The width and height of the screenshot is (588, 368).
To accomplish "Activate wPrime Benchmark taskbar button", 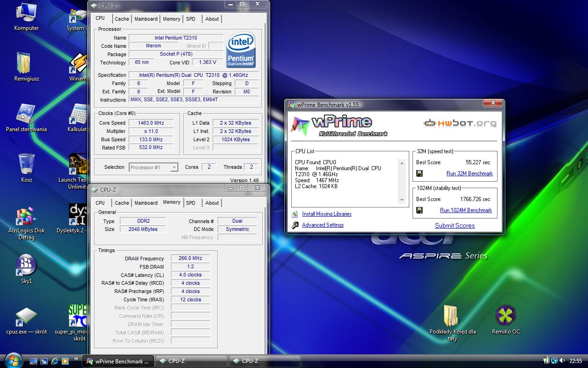I will 118,361.
